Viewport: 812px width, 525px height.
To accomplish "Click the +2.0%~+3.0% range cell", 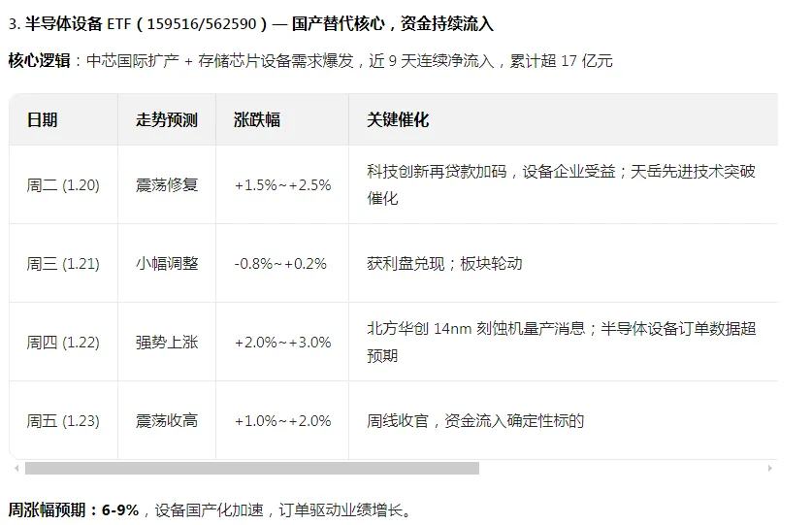I will pyautogui.click(x=282, y=342).
